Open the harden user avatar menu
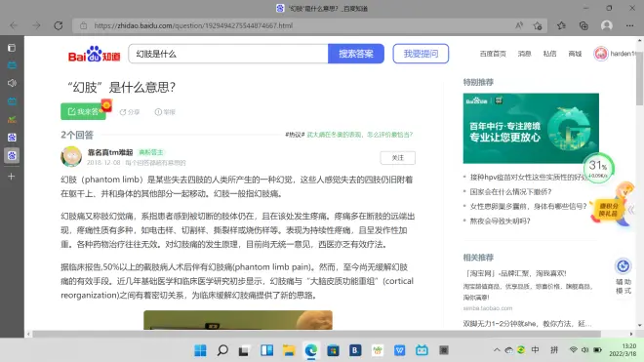Screen dimensions: 644x362 click(601, 54)
